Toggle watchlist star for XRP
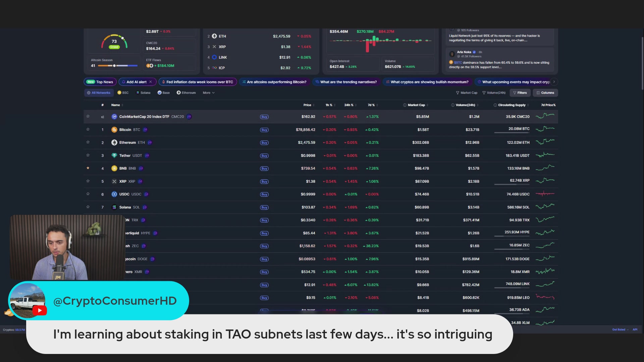Screen dimensions: 644x362 [x=88, y=181]
